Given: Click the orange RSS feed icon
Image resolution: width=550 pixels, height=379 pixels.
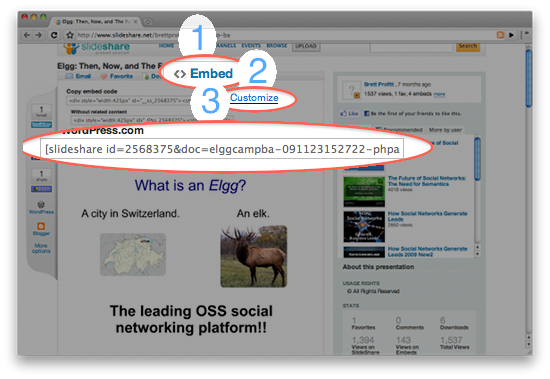Looking at the screenshot, I should 500,35.
